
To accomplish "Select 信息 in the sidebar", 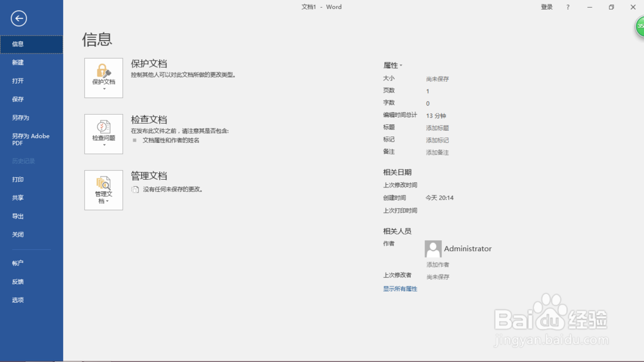I will (x=32, y=44).
